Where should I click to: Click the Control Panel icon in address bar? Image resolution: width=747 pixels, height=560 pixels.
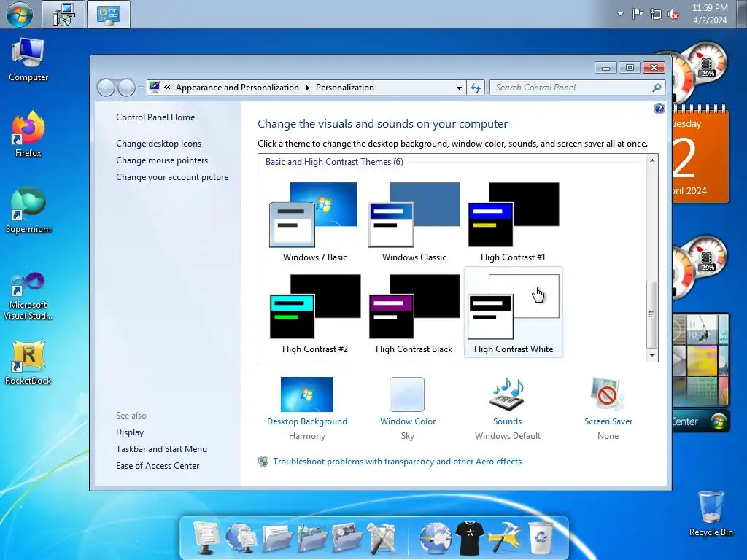pyautogui.click(x=155, y=87)
